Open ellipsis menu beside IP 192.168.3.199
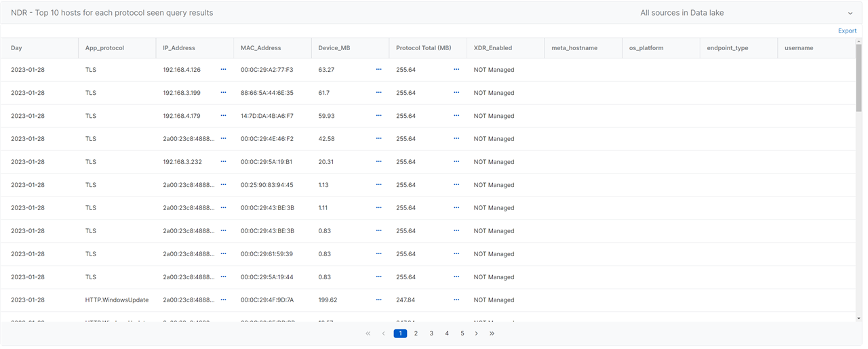Screen dimensions: 868x349 pyautogui.click(x=223, y=93)
